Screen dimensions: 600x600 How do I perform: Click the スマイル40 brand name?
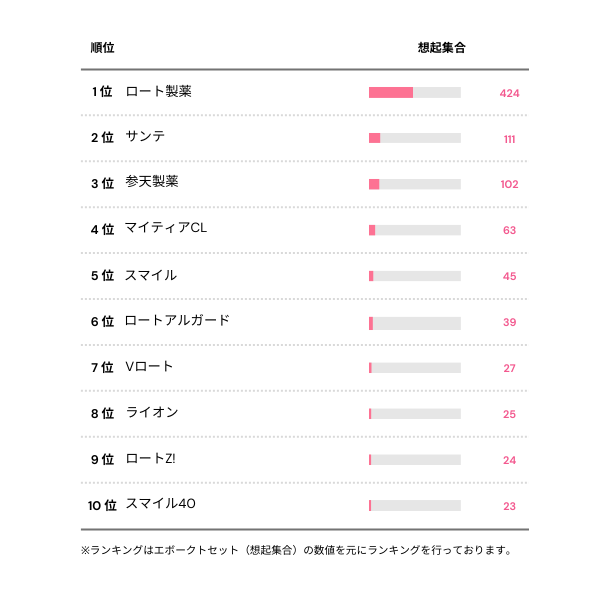tap(160, 504)
